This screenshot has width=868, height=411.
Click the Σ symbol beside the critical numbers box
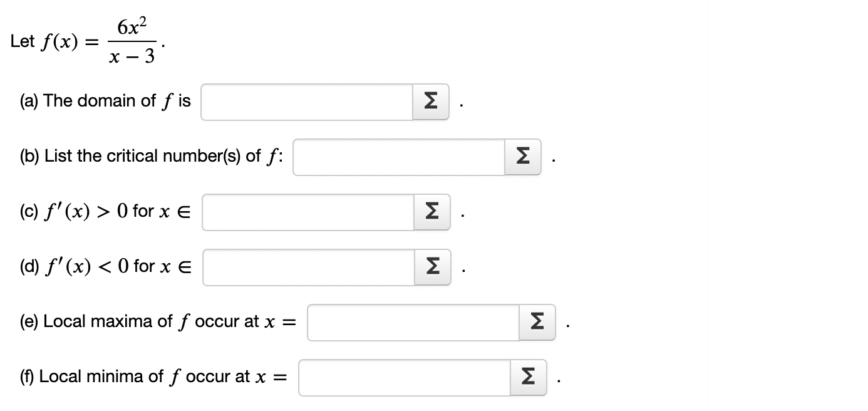pyautogui.click(x=522, y=157)
